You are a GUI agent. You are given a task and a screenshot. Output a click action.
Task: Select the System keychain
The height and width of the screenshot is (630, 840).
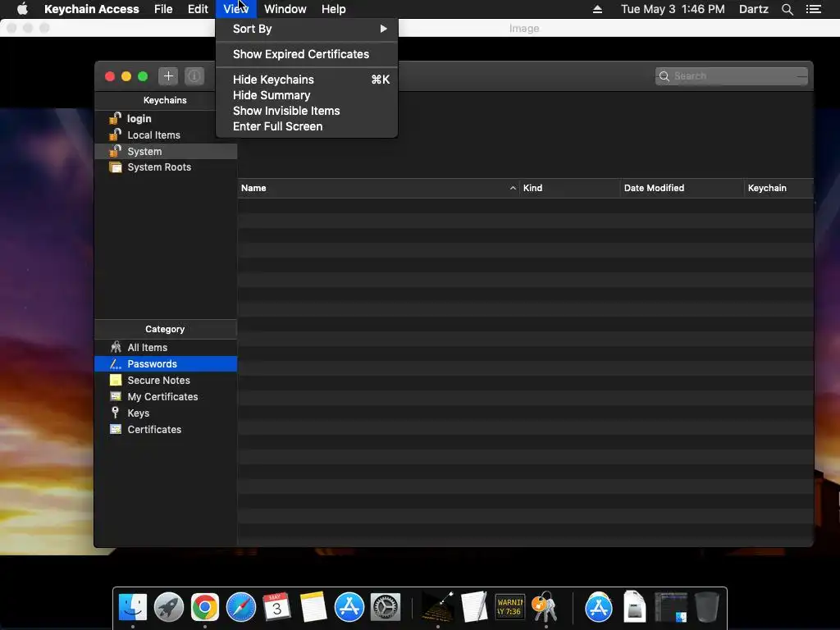tap(166, 151)
